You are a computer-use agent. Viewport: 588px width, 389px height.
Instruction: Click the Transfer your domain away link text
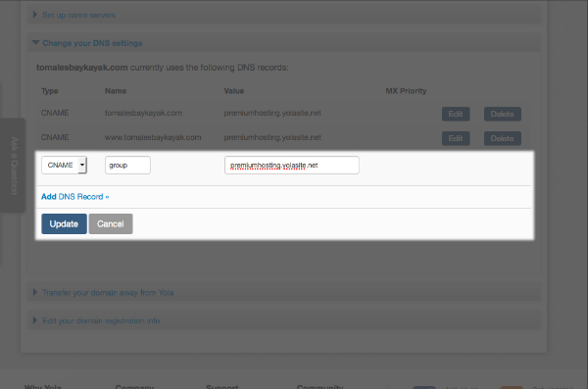point(108,293)
